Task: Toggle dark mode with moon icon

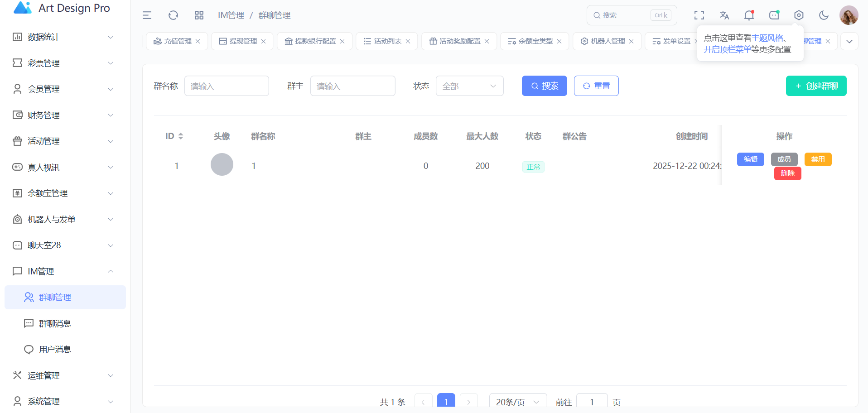Action: (x=824, y=15)
